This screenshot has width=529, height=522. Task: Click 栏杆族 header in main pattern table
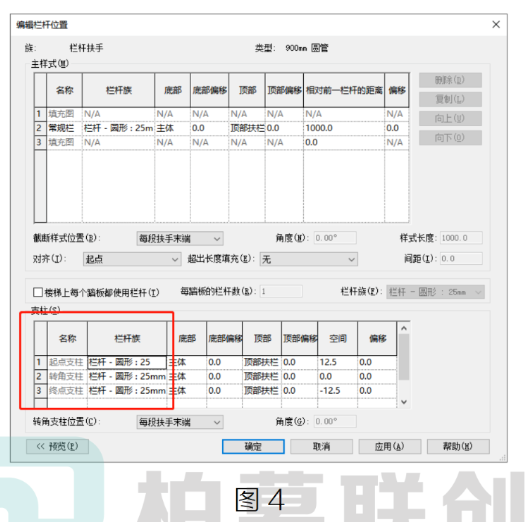pyautogui.click(x=118, y=90)
